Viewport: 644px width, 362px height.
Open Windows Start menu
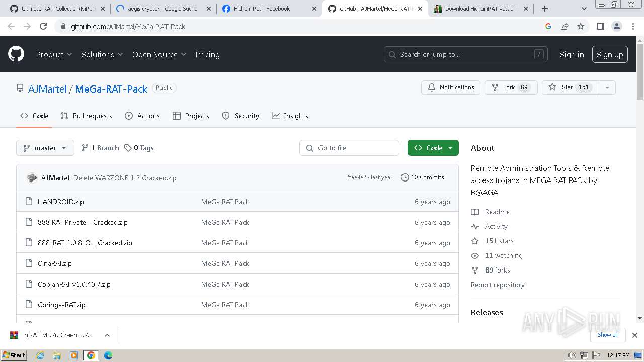coord(14,355)
